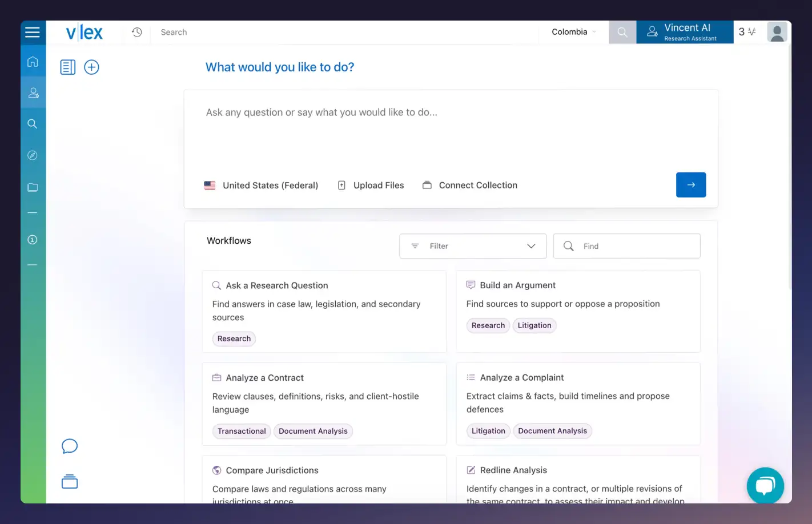Click Document Analysis tag under Analyze a Contract
The height and width of the screenshot is (524, 812).
coord(313,431)
